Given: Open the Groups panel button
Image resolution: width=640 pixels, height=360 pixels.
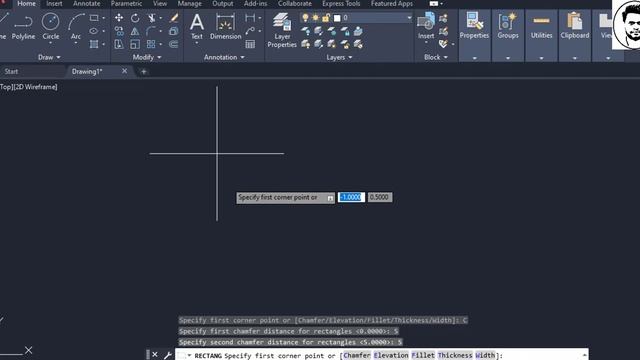Looking at the screenshot, I should pyautogui.click(x=508, y=36).
